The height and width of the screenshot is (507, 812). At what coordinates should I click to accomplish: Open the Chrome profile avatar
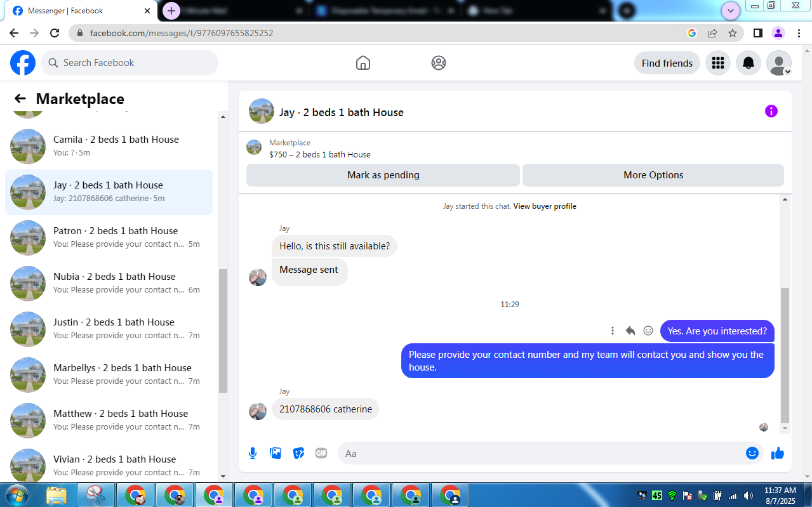778,33
